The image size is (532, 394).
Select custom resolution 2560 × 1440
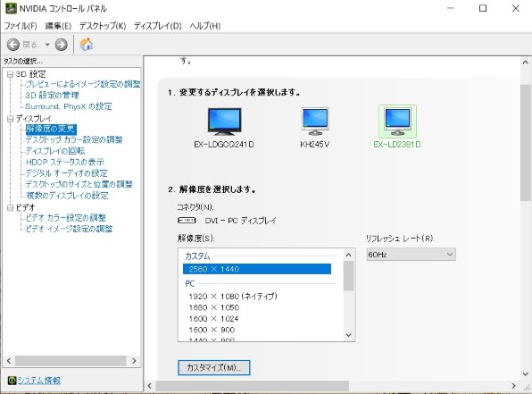coord(257,269)
